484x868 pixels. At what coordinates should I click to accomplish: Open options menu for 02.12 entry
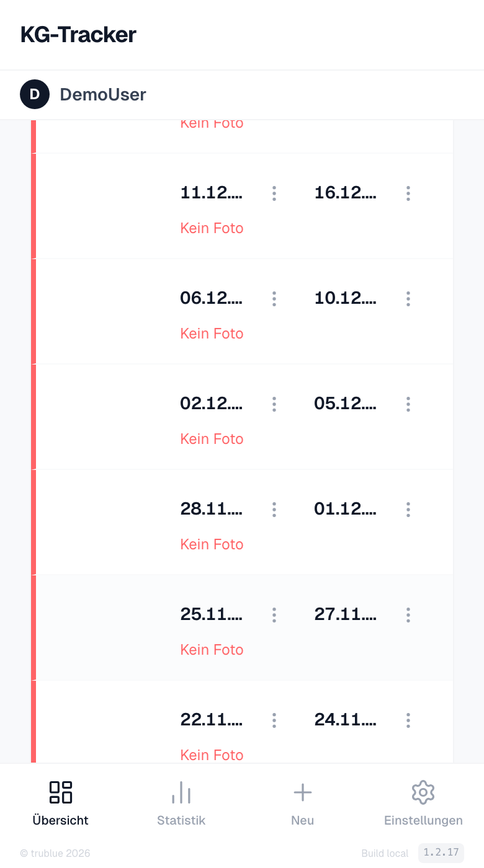click(274, 404)
